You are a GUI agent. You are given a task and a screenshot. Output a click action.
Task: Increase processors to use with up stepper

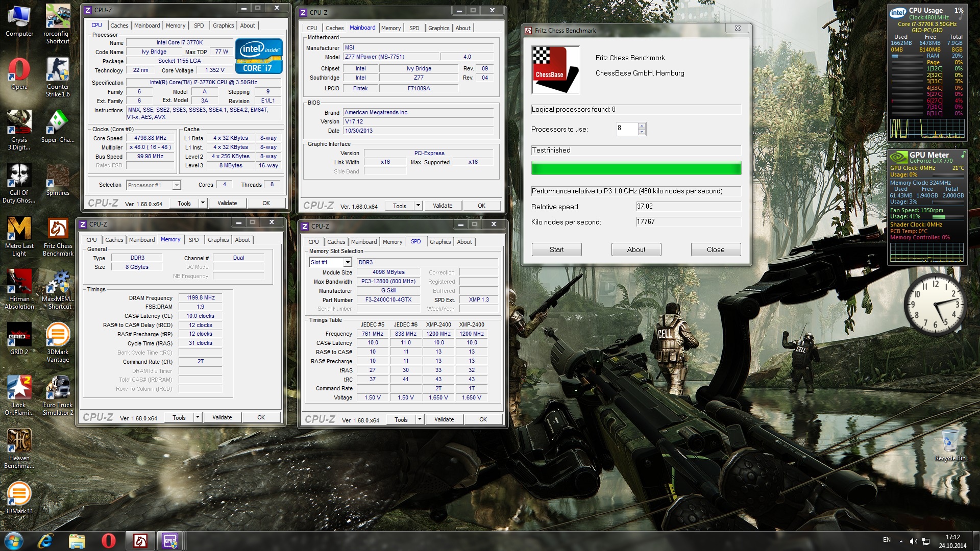click(x=642, y=126)
